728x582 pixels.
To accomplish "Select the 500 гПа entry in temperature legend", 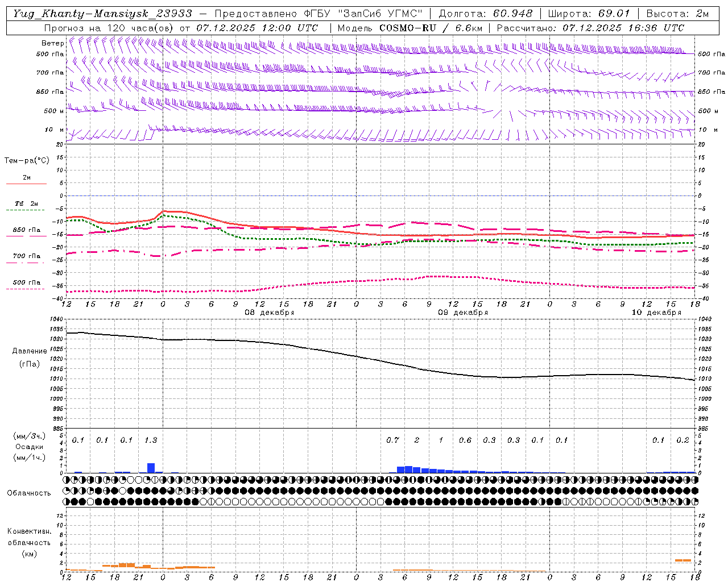I will (x=27, y=282).
